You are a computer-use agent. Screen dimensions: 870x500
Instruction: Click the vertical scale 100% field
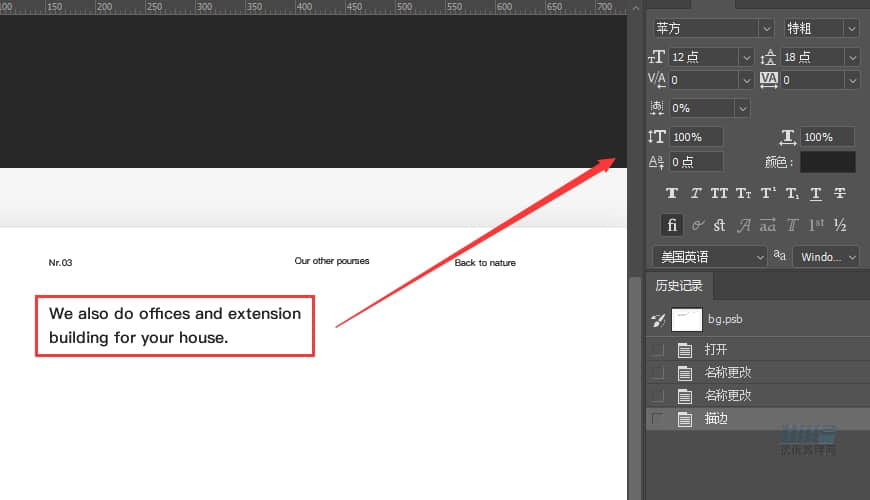tap(696, 137)
